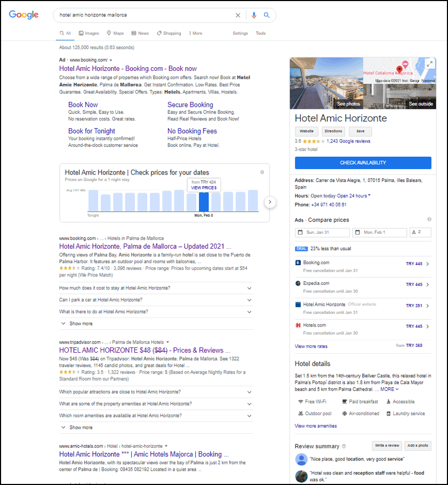The image size is (448, 485).
Task: Switch to the Maps tab
Action: 115,33
